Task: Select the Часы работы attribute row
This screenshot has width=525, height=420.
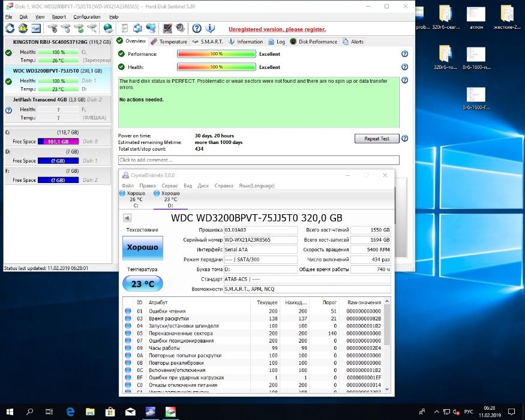Action: coord(253,348)
